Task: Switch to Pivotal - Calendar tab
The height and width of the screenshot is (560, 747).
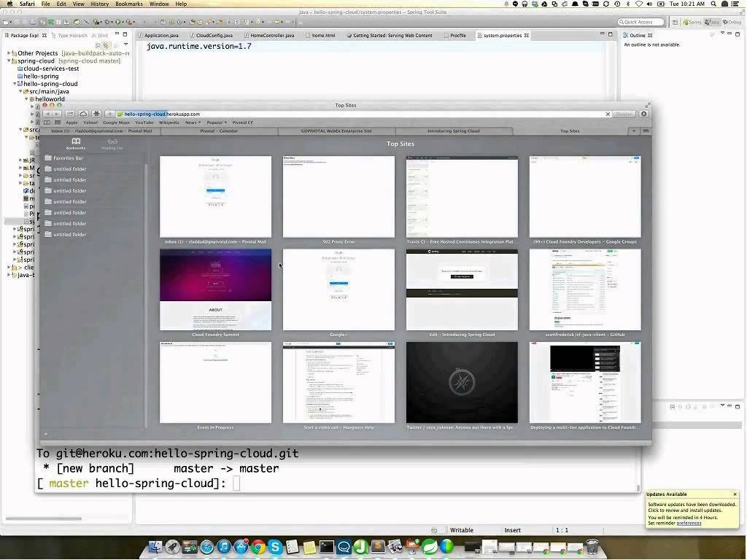Action: [x=219, y=131]
